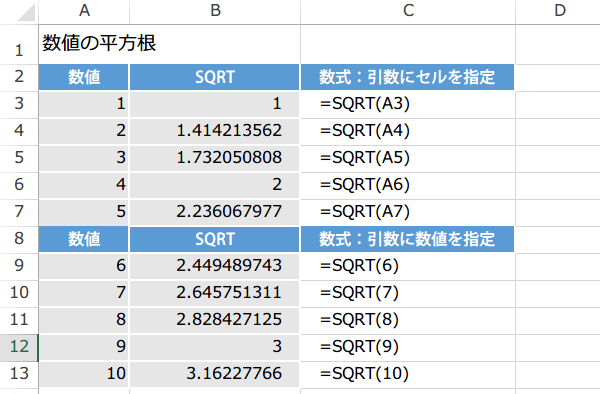Screen dimensions: 600x394
Task: Click SQRT header cell in row 8
Action: click(214, 239)
